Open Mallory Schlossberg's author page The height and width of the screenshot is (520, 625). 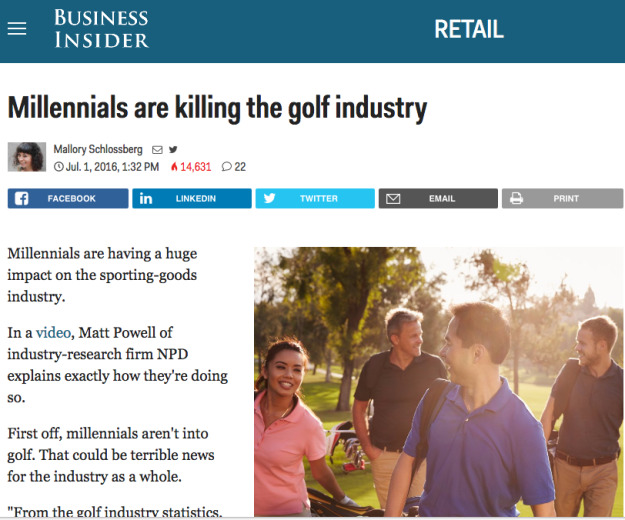(x=97, y=149)
